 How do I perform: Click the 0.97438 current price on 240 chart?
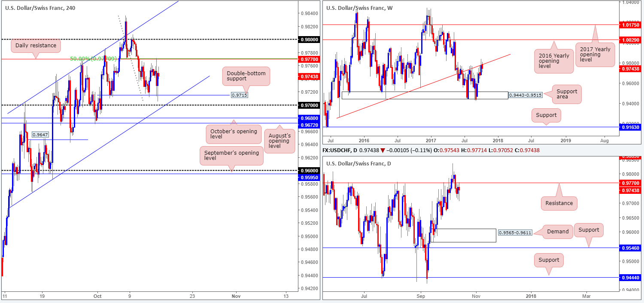tap(308, 76)
